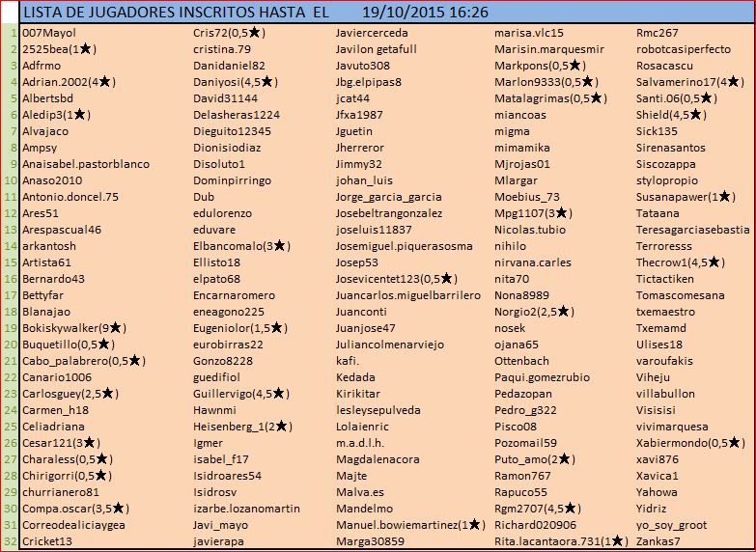Select the row number 16 header
The image size is (756, 552).
pyautogui.click(x=10, y=279)
